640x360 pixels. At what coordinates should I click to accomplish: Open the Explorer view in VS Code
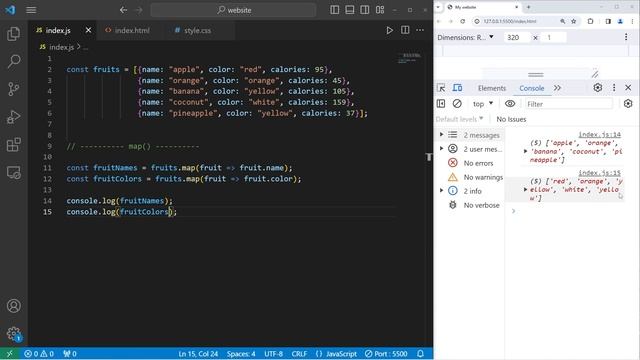point(13,34)
